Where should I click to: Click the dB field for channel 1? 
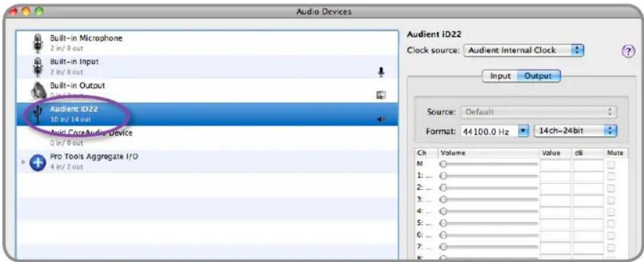[x=588, y=176]
